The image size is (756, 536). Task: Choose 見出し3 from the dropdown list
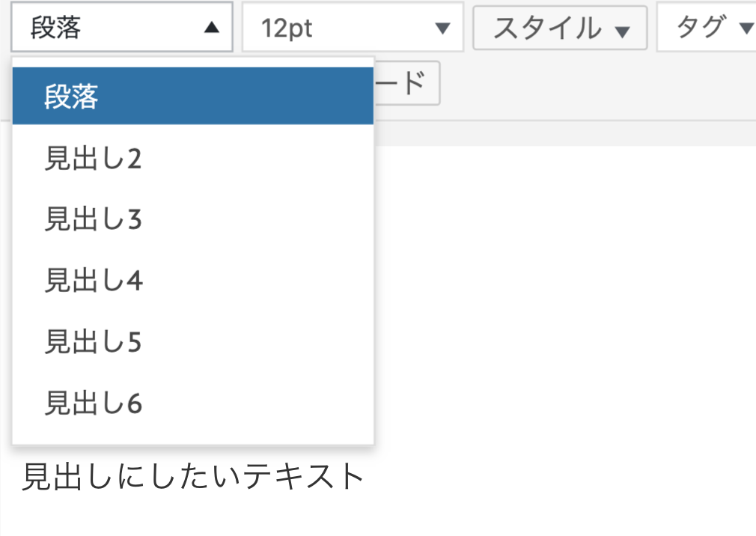tap(193, 219)
